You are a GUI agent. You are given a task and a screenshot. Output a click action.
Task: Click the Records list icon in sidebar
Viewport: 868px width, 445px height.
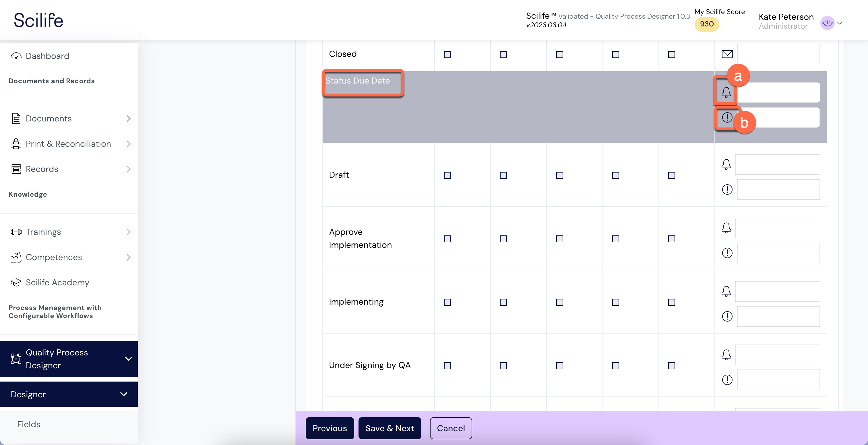coord(16,169)
